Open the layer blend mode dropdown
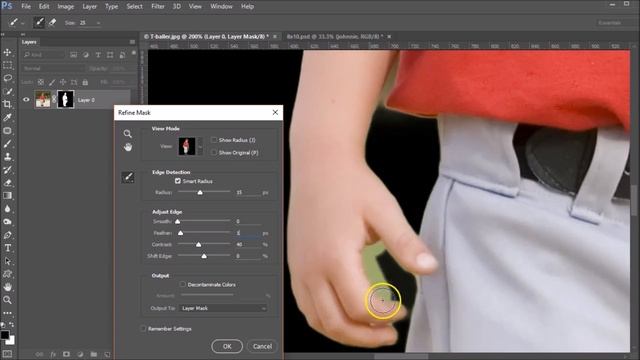 pos(53,69)
